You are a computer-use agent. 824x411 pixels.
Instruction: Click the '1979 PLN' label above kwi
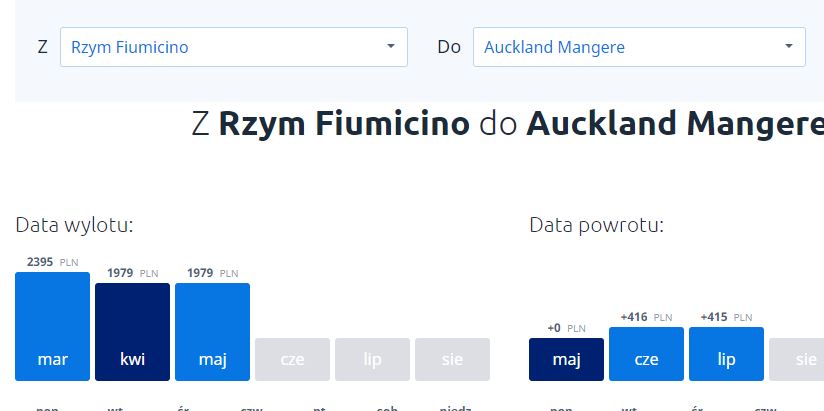pyautogui.click(x=132, y=273)
